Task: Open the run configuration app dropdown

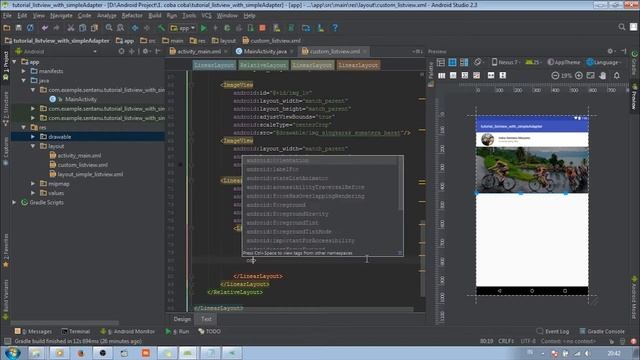Action: (x=183, y=28)
